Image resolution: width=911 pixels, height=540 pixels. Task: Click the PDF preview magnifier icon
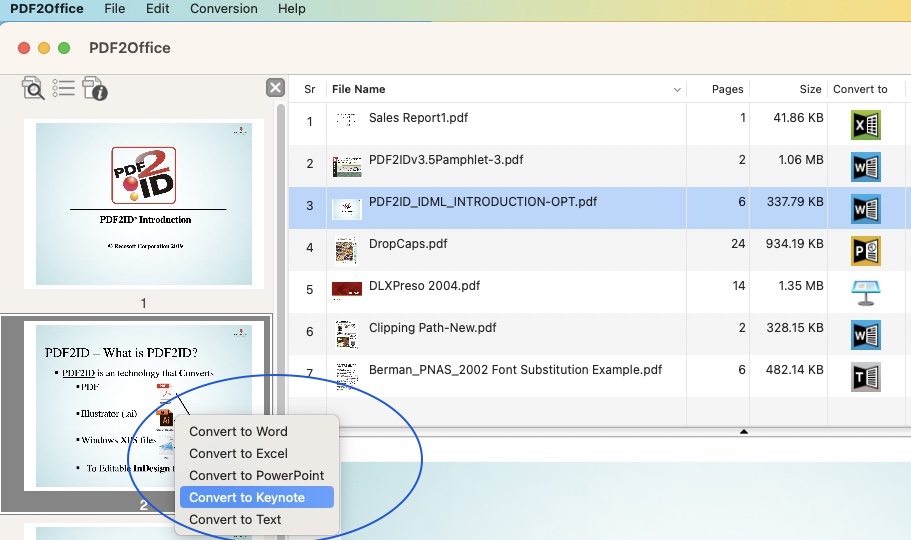tap(33, 89)
